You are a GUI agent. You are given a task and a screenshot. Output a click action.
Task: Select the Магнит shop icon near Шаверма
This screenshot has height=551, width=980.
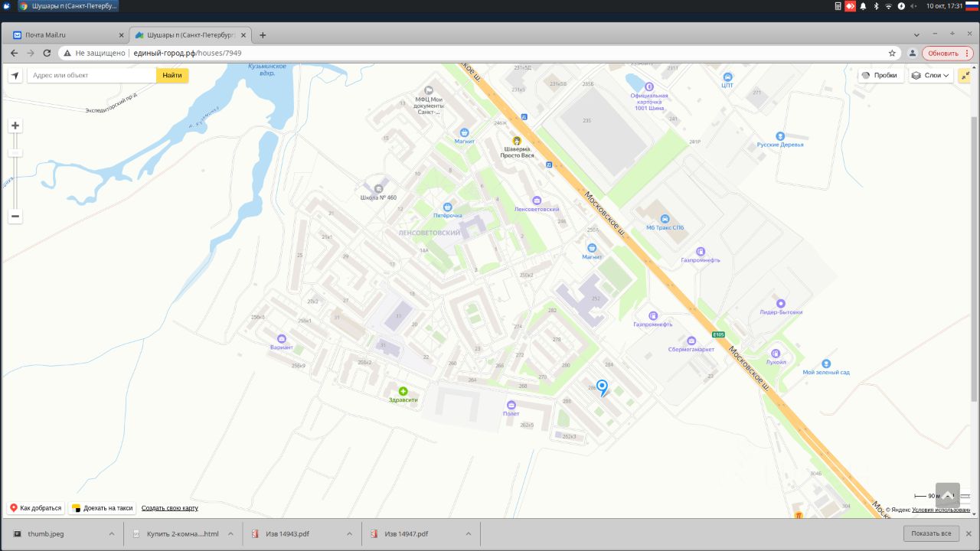464,132
